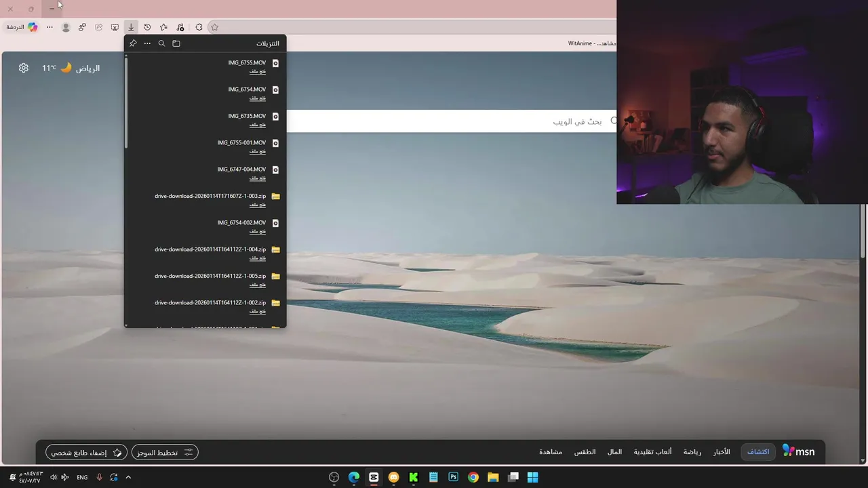Click the media control music icon
The width and height of the screenshot is (868, 488).
pyautogui.click(x=180, y=27)
